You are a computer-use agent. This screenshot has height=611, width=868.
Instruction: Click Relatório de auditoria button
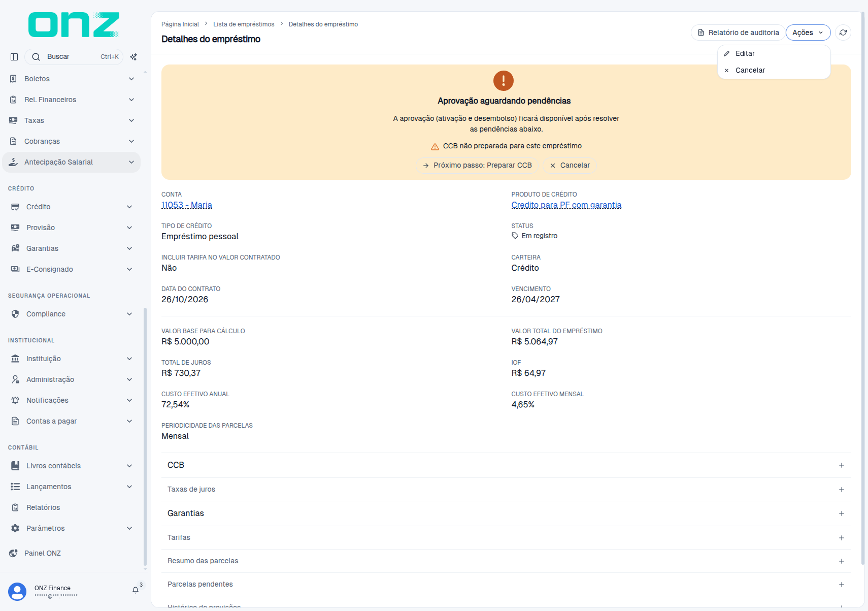click(x=738, y=33)
